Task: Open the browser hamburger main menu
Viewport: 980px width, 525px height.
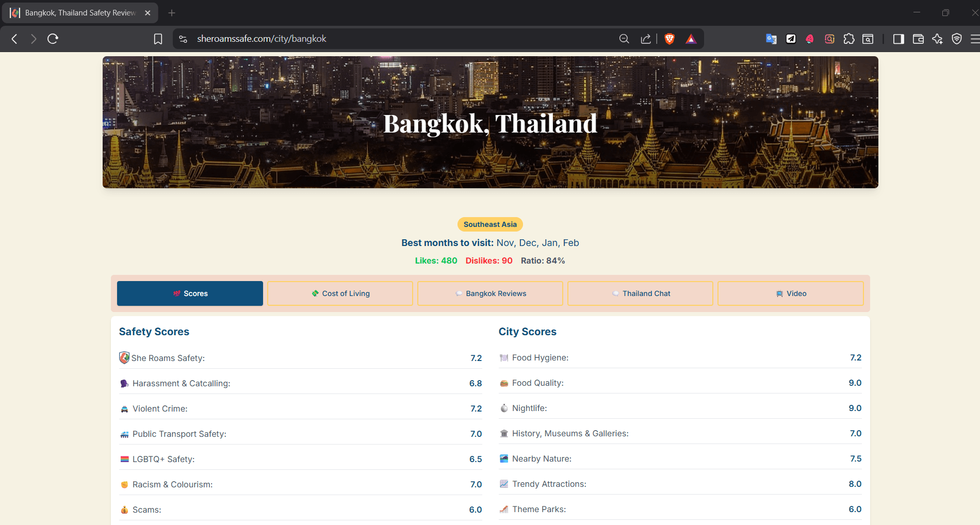Action: click(x=974, y=39)
